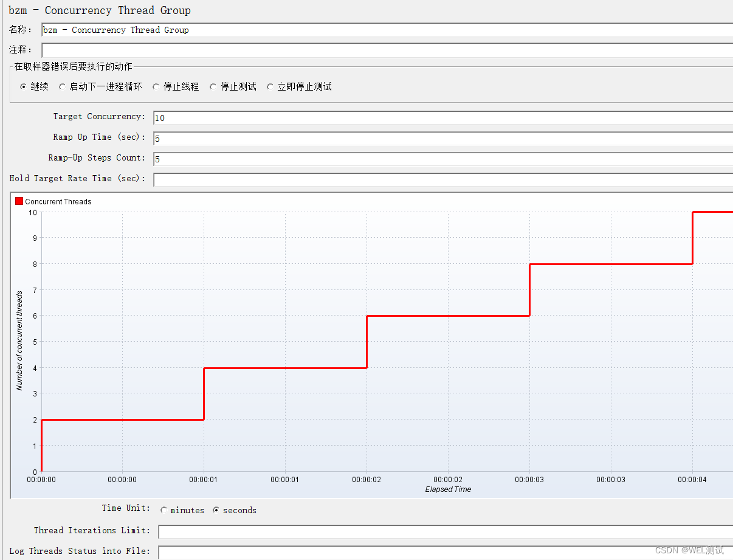This screenshot has width=733, height=560.
Task: Click the 在取样器错误后要执行的动作 group title
Action: 73,66
